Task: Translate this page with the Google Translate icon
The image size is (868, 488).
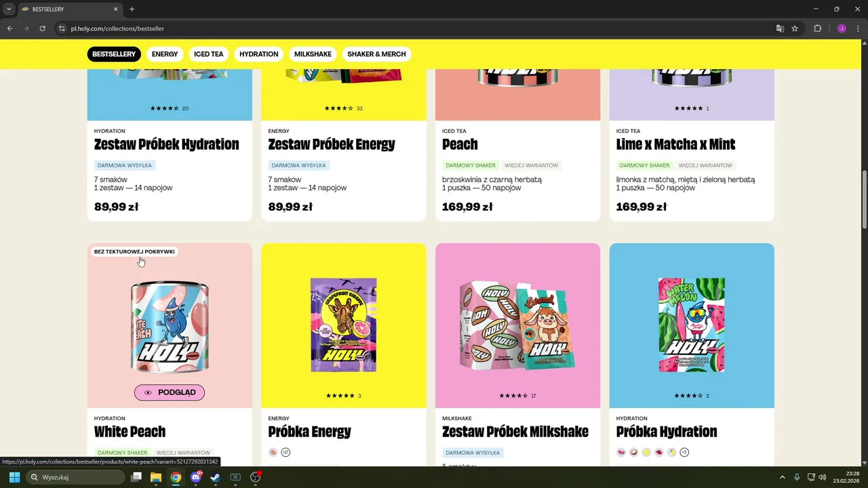Action: tap(780, 28)
